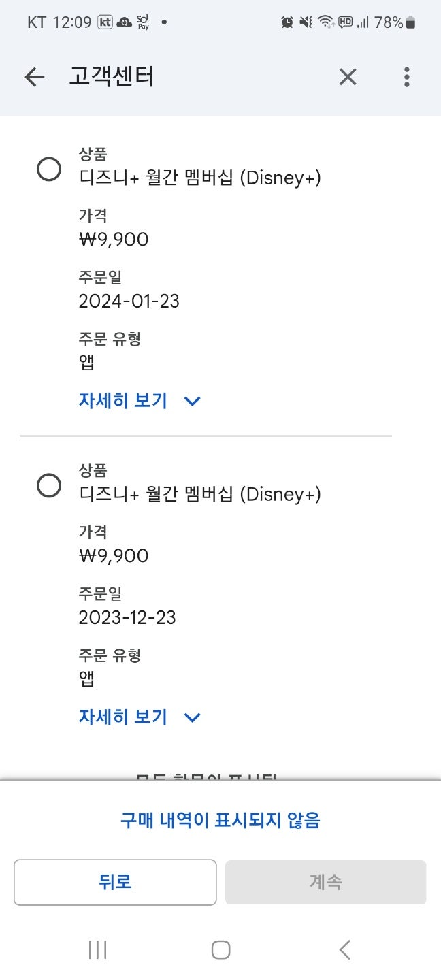Tap the Android home button icon

tap(220, 949)
